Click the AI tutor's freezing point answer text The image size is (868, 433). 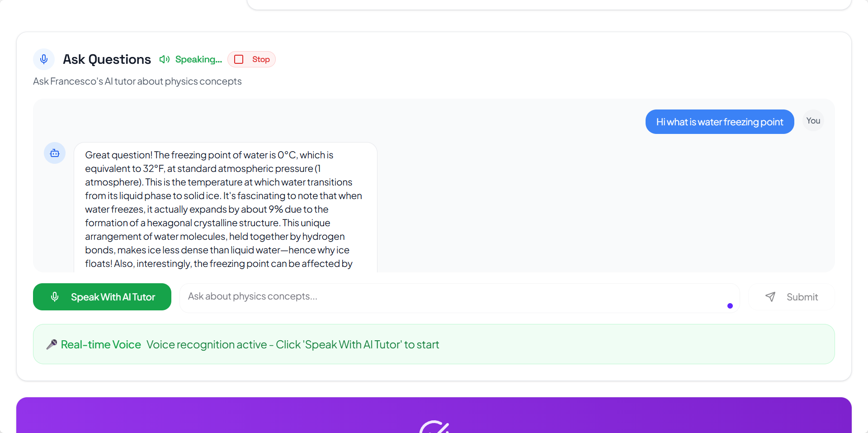224,209
